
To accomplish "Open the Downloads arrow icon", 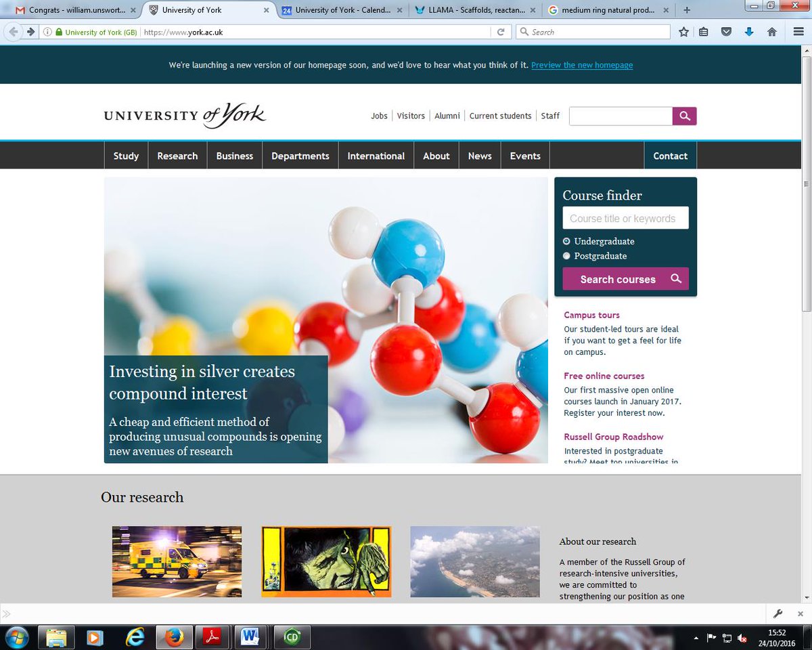I will (x=749, y=32).
